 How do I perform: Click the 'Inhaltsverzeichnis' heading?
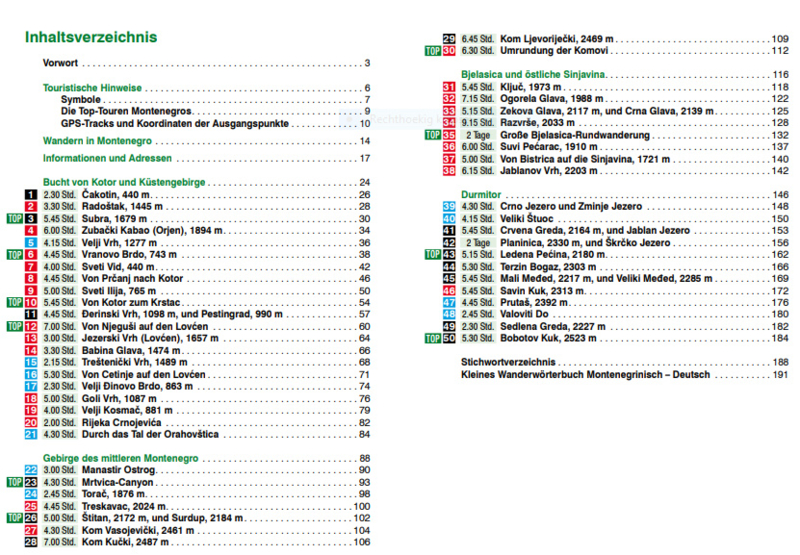[x=91, y=37]
